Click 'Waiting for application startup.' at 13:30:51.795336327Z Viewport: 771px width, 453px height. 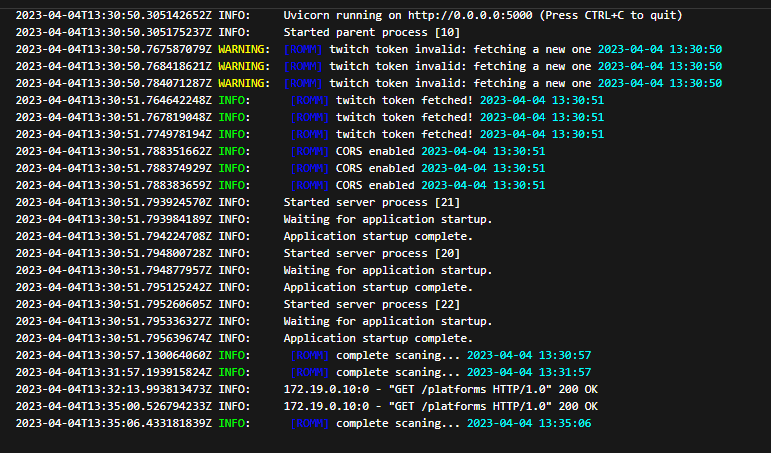[388, 321]
